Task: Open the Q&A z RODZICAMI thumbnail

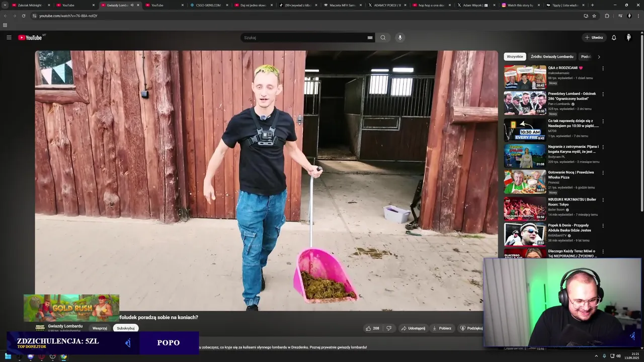Action: 525,77
